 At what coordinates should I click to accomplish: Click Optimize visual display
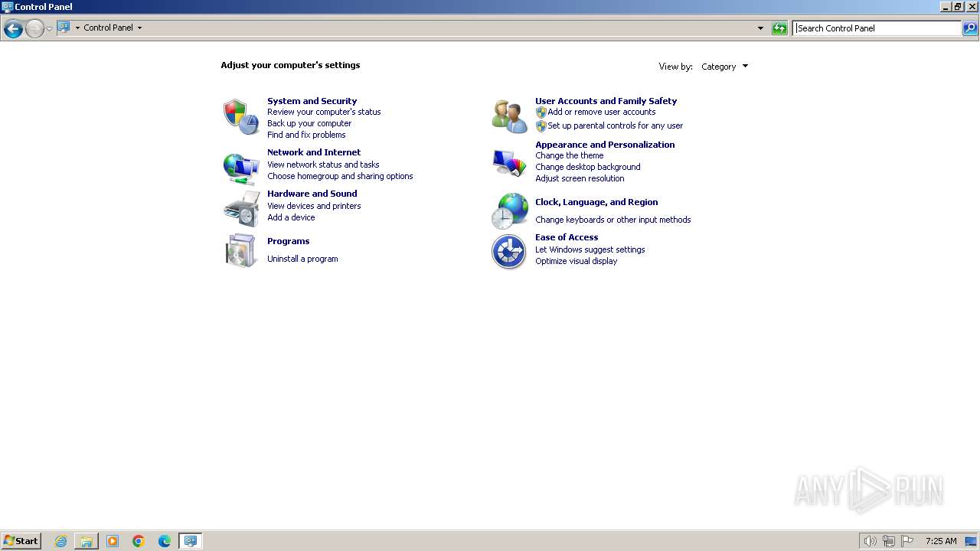coord(577,261)
